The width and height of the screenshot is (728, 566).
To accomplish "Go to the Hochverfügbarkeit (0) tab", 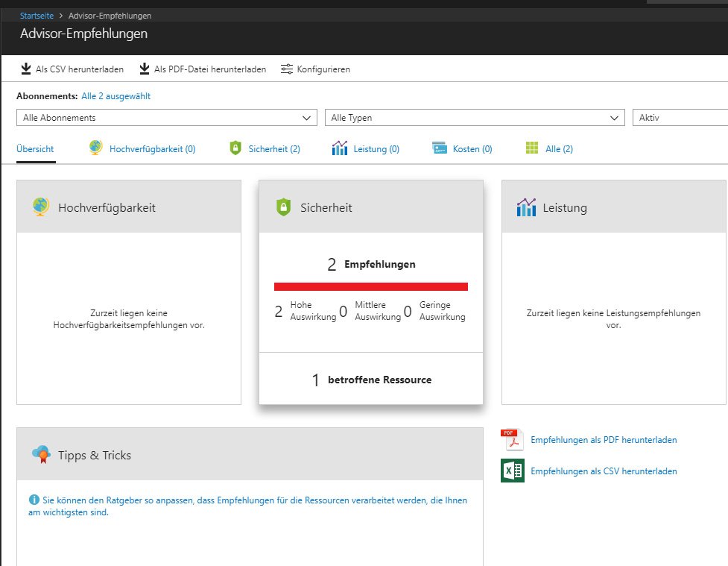I will (x=142, y=148).
